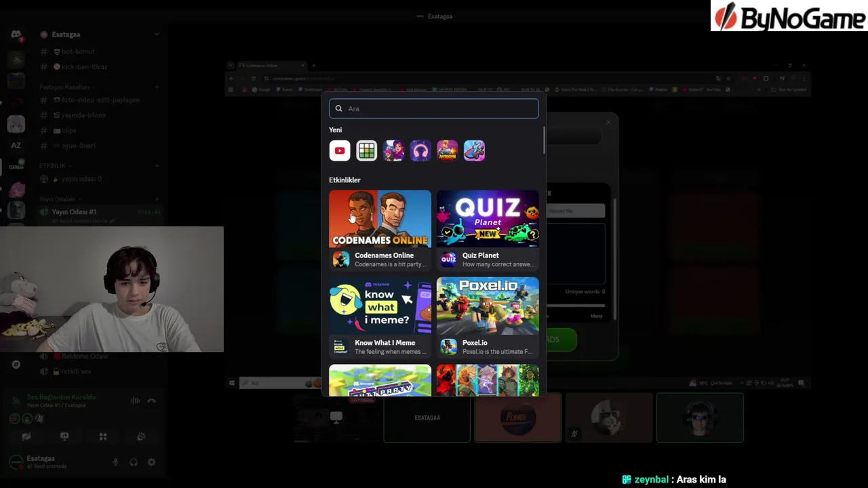Open the racing kart game icon under Yeni

point(475,150)
